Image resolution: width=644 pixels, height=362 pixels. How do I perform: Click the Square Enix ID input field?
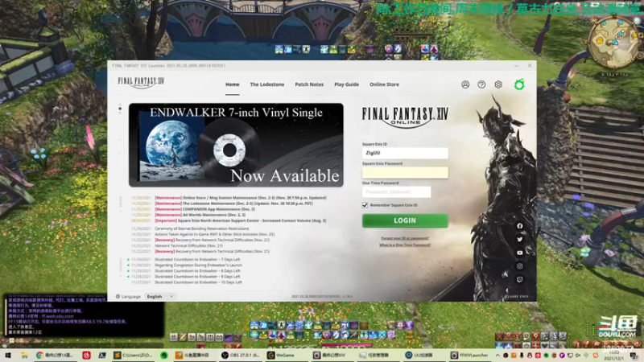[x=405, y=153]
